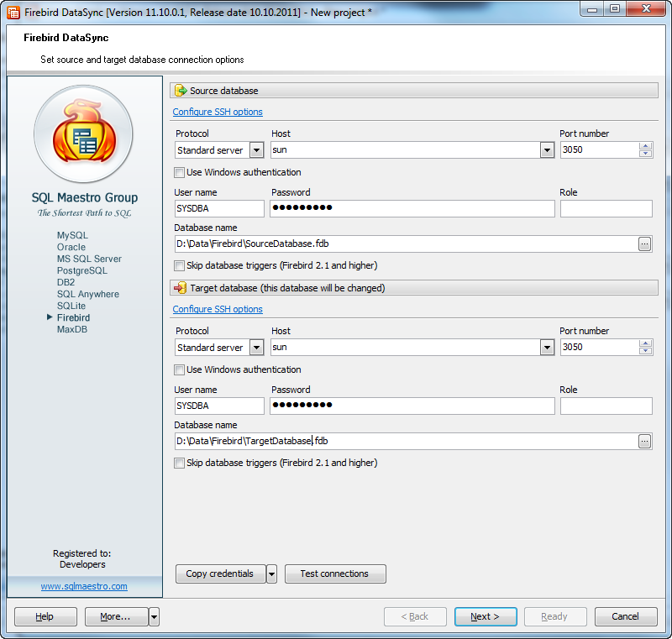Viewport: 672px width, 639px height.
Task: Click the target Role input field
Action: [606, 406]
